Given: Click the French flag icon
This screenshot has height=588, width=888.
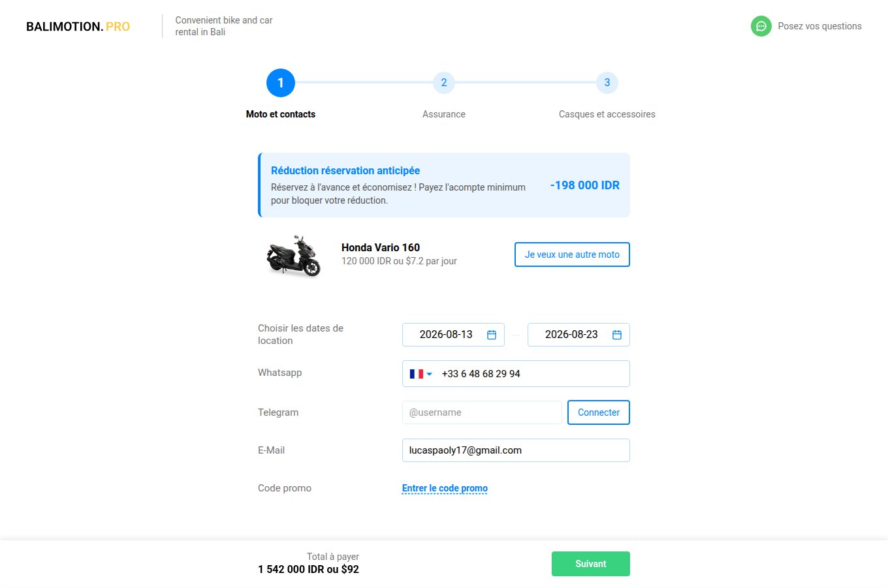Looking at the screenshot, I should [x=416, y=374].
